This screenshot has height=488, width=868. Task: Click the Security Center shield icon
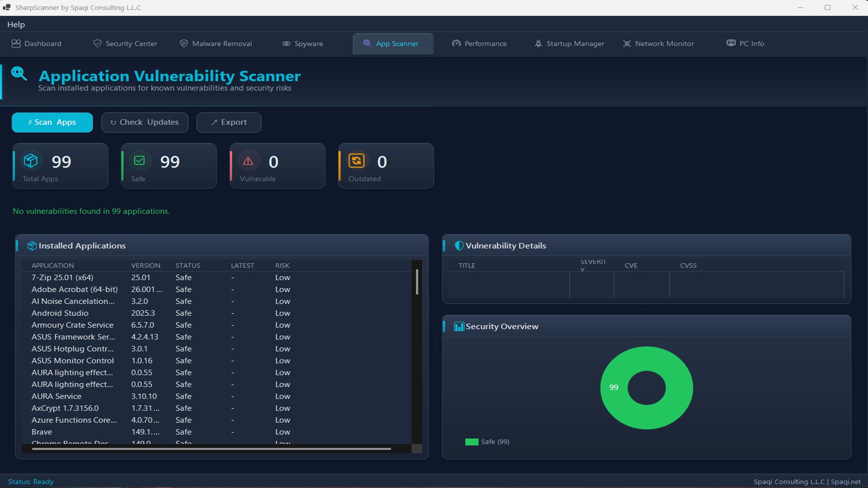[97, 43]
